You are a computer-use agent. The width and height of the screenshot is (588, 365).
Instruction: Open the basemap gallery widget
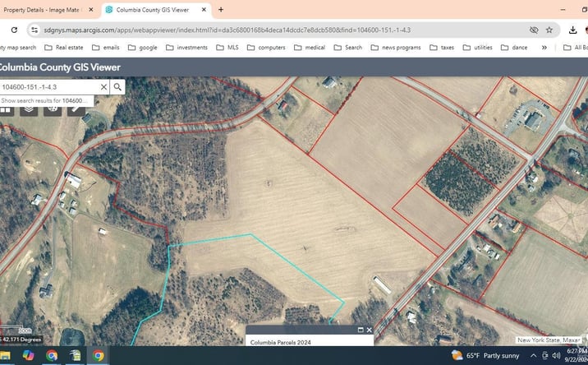point(5,109)
